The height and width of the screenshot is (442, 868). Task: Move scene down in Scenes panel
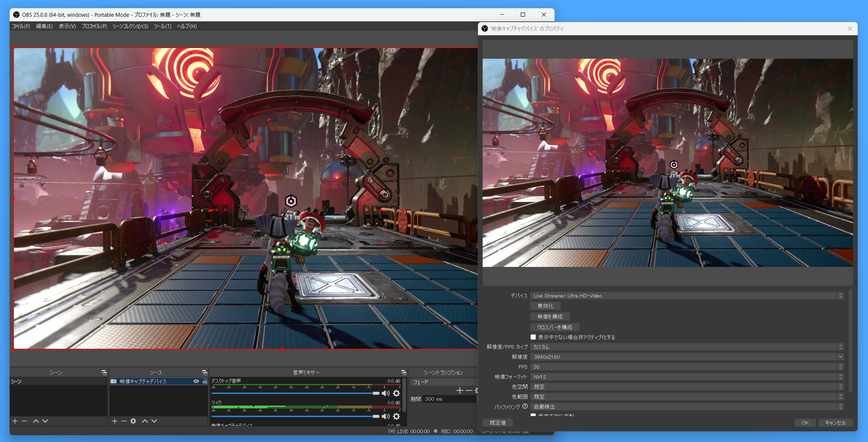[45, 421]
